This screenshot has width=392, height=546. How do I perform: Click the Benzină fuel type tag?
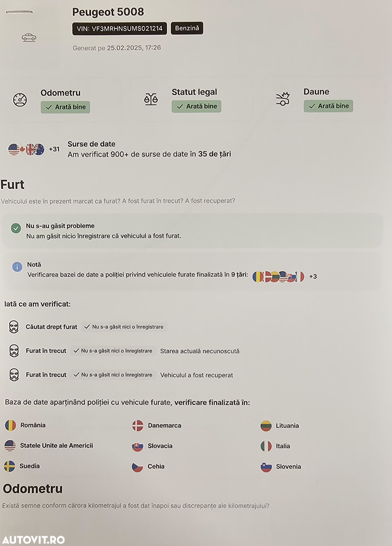(x=187, y=28)
